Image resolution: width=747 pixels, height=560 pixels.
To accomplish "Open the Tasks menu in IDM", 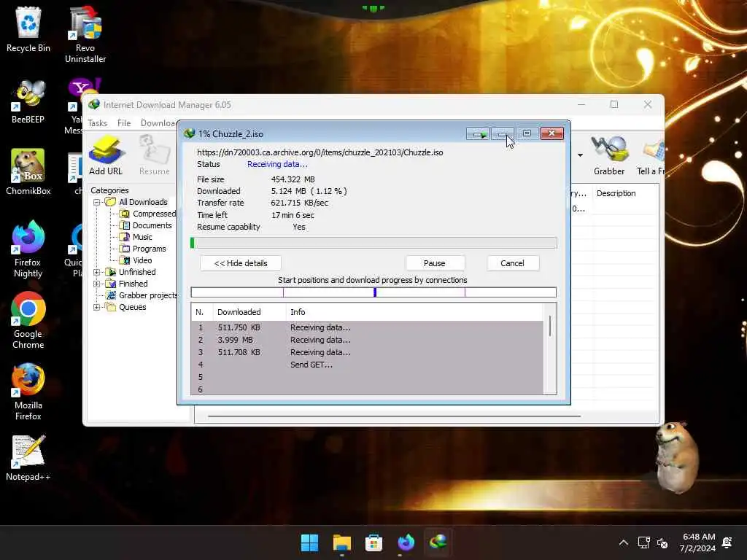I will click(x=98, y=122).
